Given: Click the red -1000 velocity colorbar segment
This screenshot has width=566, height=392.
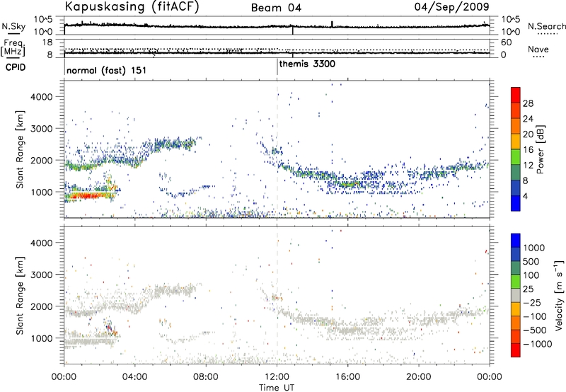Looking at the screenshot, I should coord(516,350).
